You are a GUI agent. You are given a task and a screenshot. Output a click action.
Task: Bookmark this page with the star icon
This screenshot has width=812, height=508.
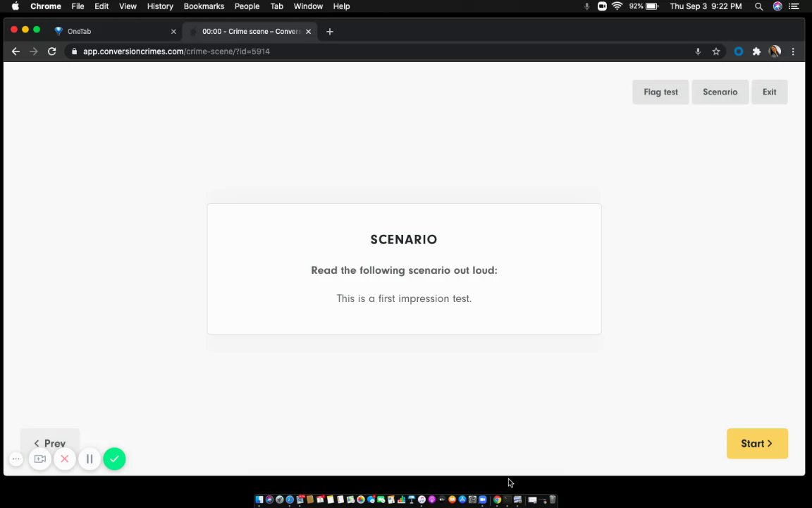click(x=716, y=52)
